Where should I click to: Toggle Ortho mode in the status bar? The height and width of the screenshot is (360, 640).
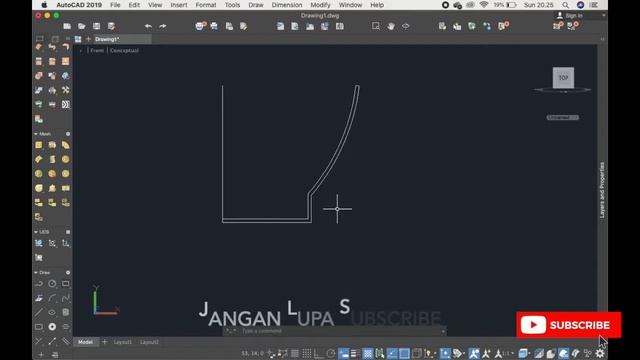(x=319, y=353)
